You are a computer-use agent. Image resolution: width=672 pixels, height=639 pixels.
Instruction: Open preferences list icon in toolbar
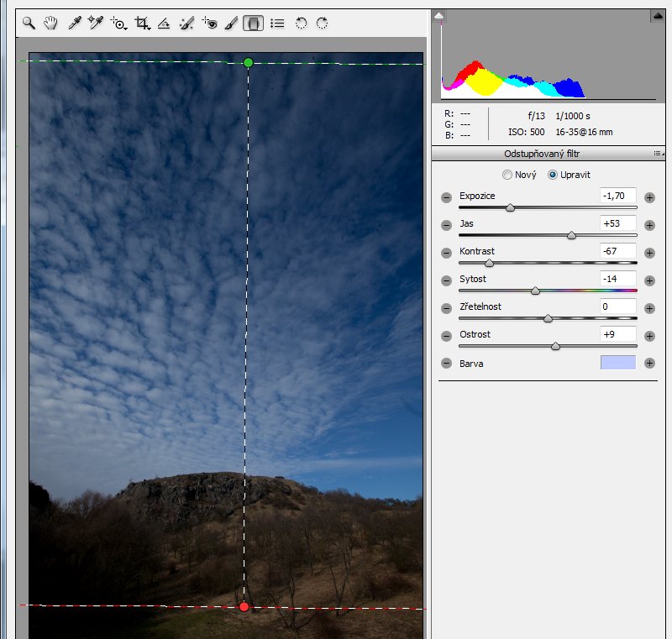click(x=277, y=24)
